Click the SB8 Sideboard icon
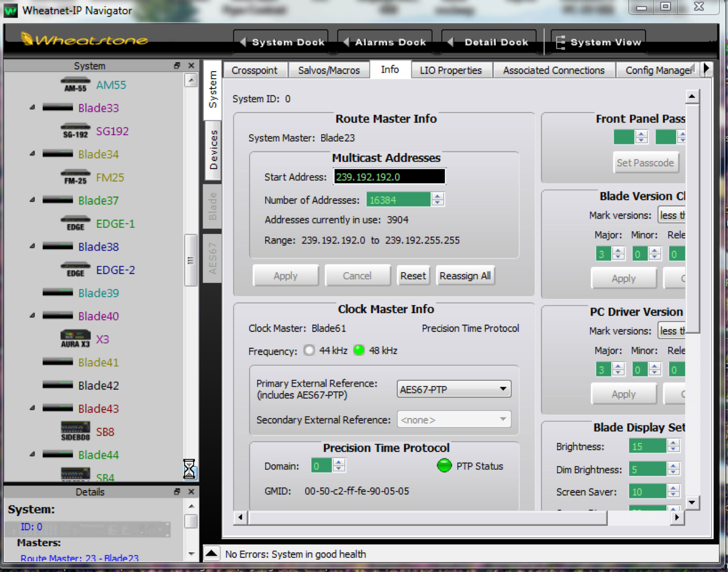The height and width of the screenshot is (572, 728). 75,431
